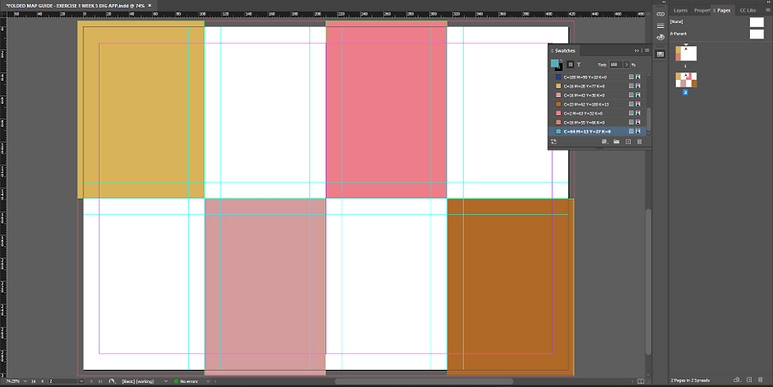773x387 pixels.
Task: Click Create new page icon
Action: pyautogui.click(x=749, y=380)
